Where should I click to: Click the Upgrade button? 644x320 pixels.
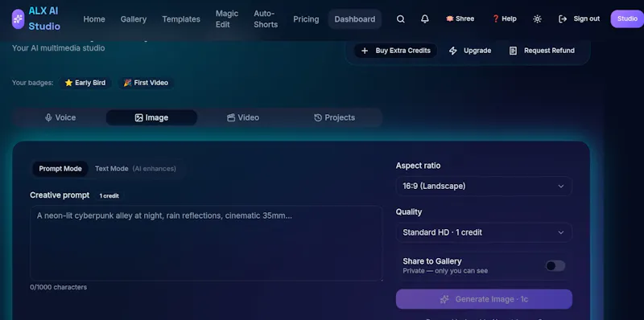point(470,51)
